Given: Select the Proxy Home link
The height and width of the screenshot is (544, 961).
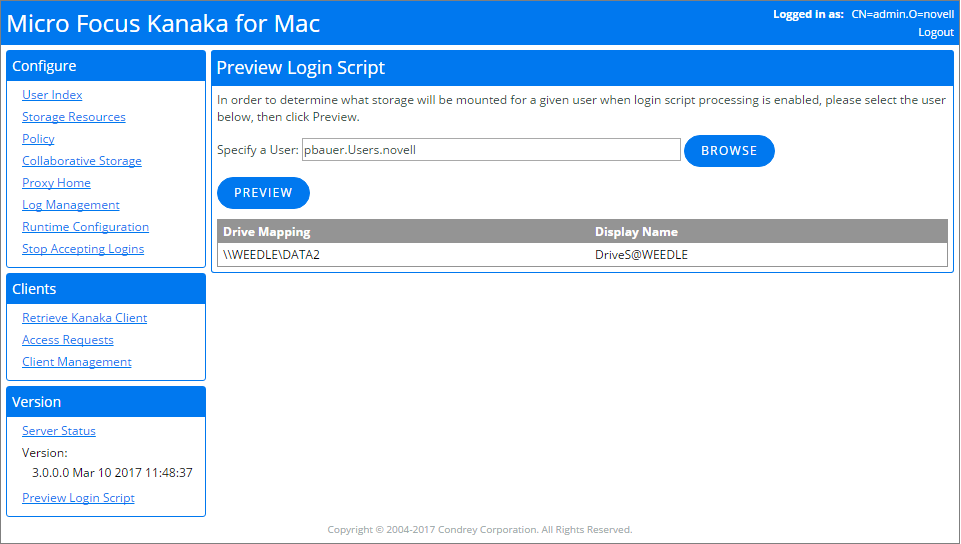Looking at the screenshot, I should pyautogui.click(x=56, y=183).
